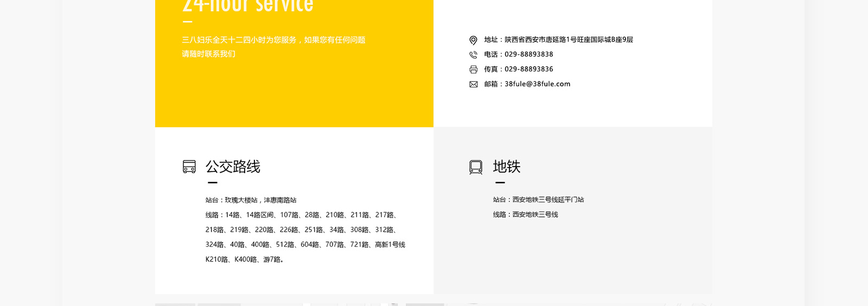This screenshot has height=306, width=868.
Task: Click the fax printer icon next to 传真
Action: click(473, 69)
